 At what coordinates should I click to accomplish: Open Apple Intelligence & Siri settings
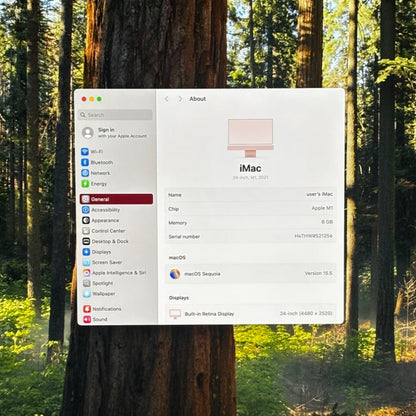click(115, 273)
